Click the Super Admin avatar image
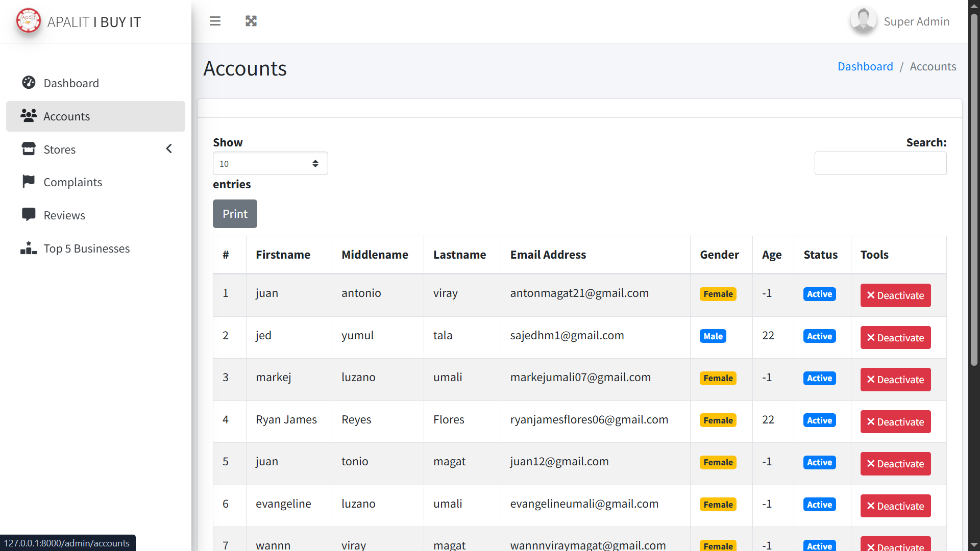 point(863,21)
